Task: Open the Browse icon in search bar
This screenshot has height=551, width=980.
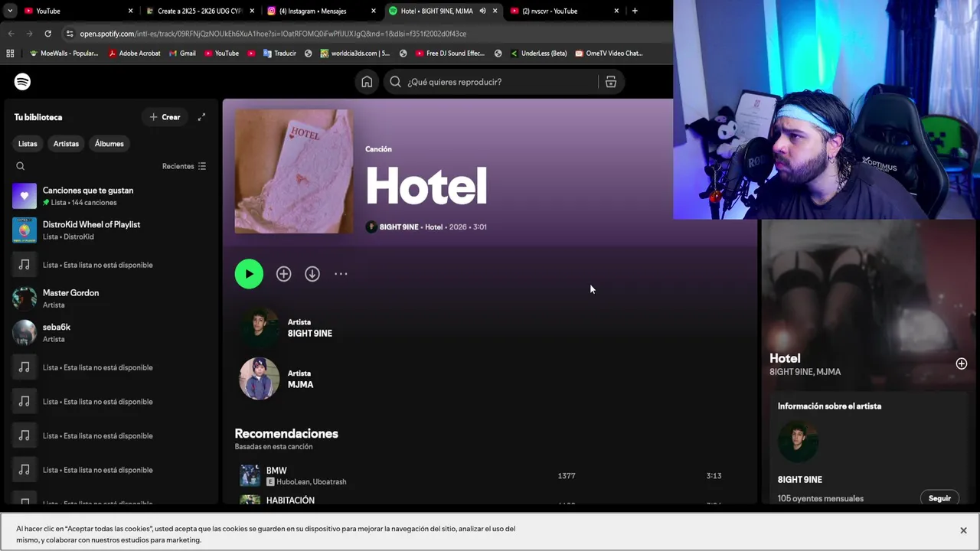Action: (x=611, y=82)
